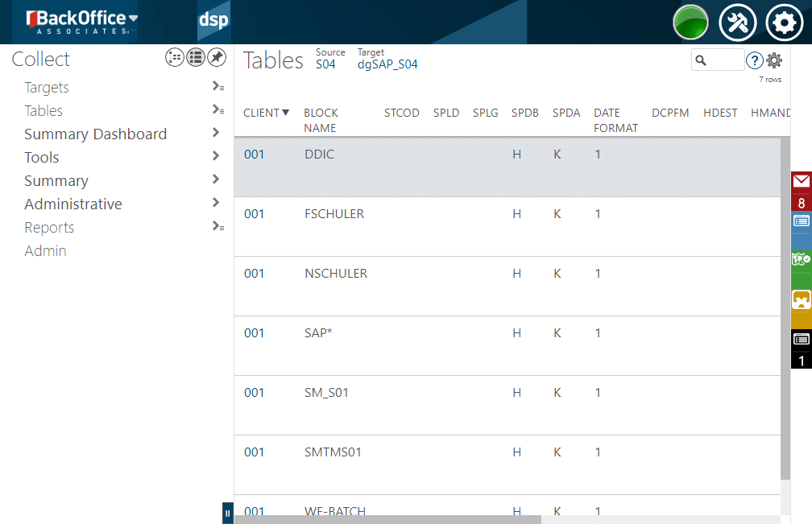Open the red mail messages sidebar icon
Screen dimensions: 812x524
(801, 182)
